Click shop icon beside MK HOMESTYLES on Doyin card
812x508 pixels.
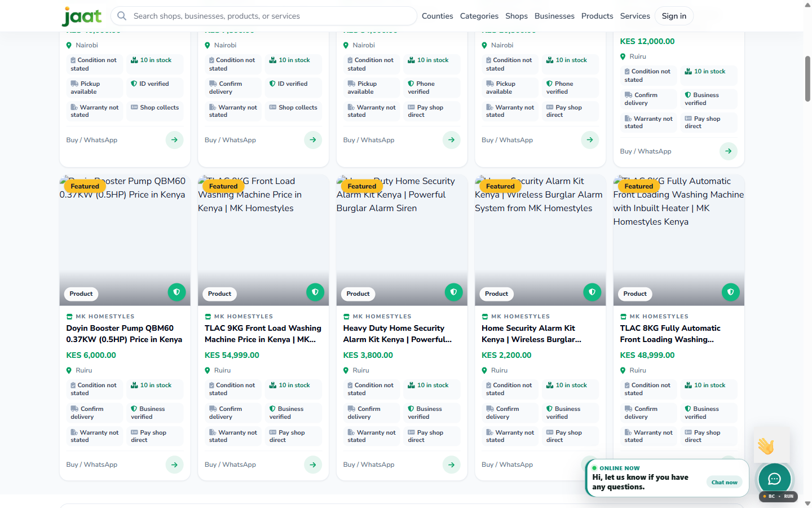(69, 317)
